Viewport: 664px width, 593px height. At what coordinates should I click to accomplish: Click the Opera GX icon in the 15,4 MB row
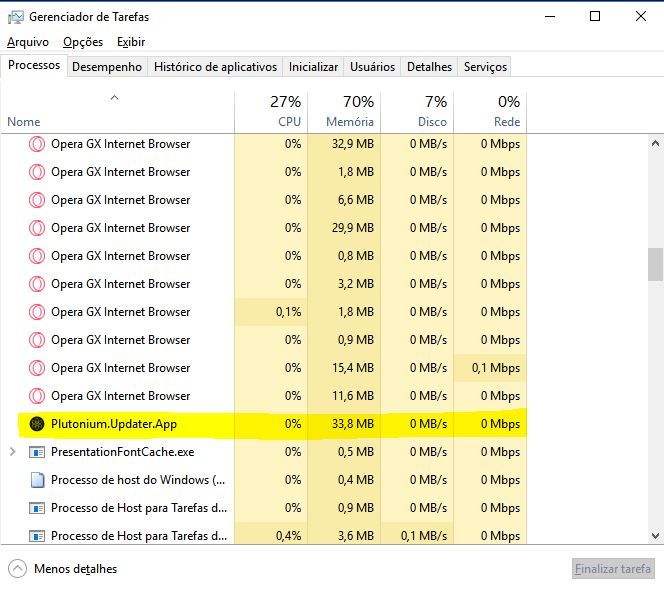coord(37,368)
